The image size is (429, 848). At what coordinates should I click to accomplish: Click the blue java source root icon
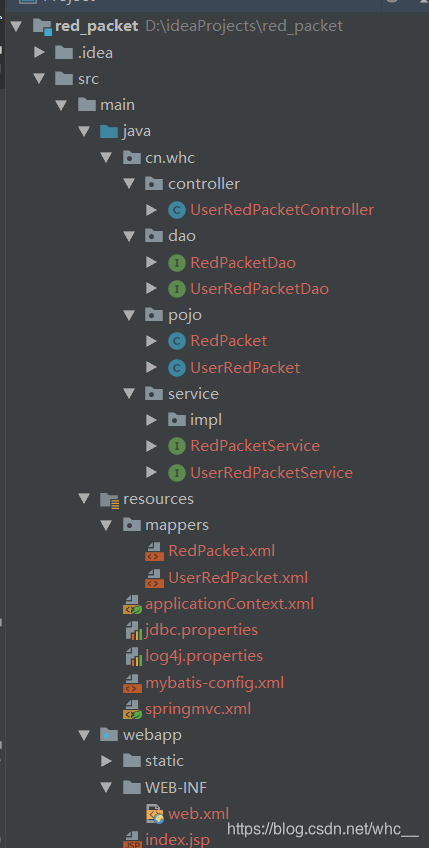109,131
